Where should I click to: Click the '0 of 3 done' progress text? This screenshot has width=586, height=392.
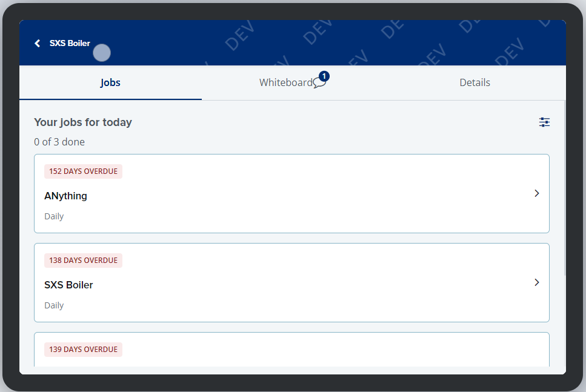coord(59,142)
